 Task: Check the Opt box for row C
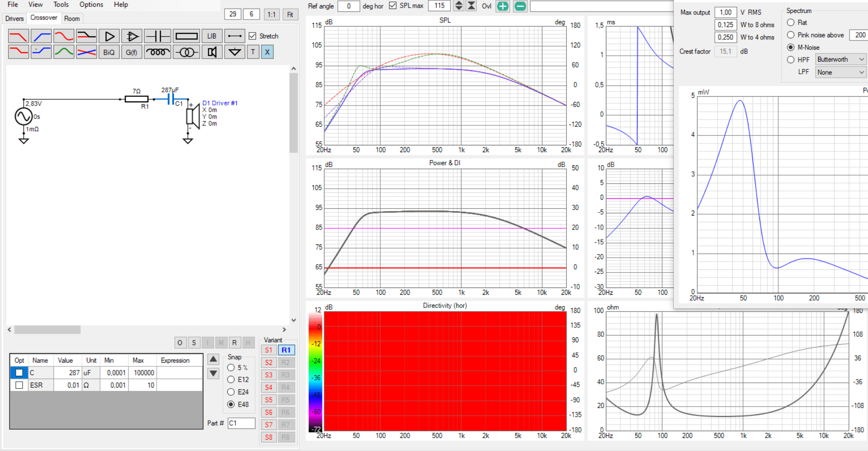(19, 373)
